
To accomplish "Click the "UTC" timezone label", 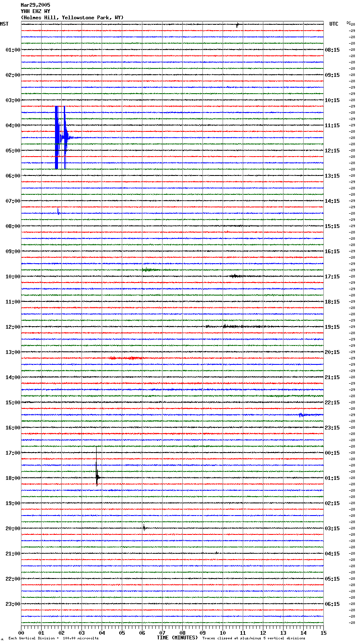I will click(334, 24).
